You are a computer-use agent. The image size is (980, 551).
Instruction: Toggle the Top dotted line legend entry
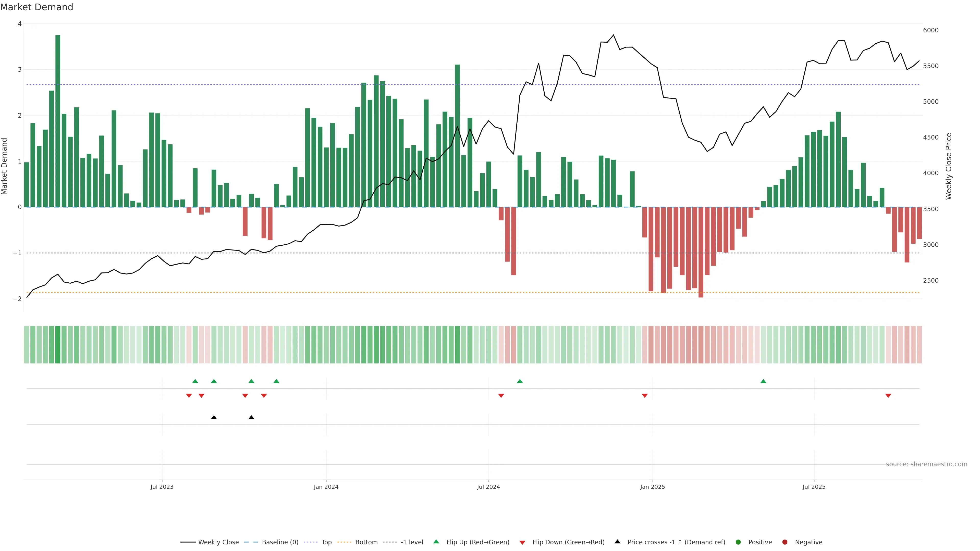coord(326,542)
